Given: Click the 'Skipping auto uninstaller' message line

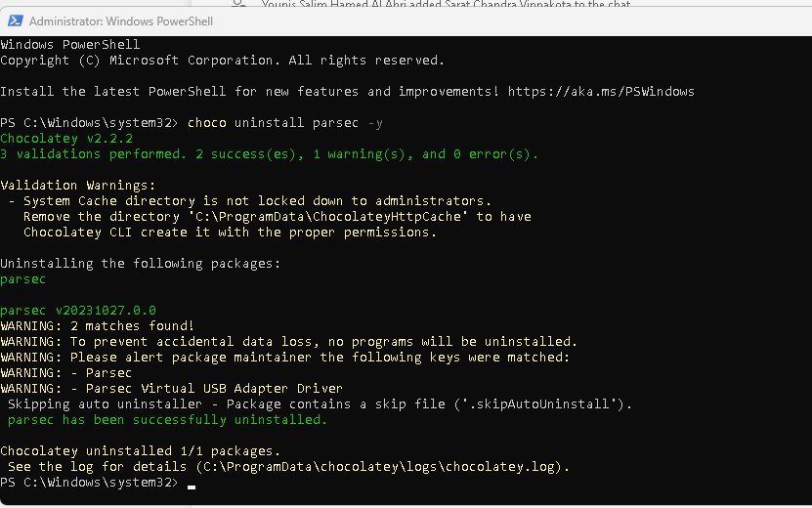Looking at the screenshot, I should 320,403.
